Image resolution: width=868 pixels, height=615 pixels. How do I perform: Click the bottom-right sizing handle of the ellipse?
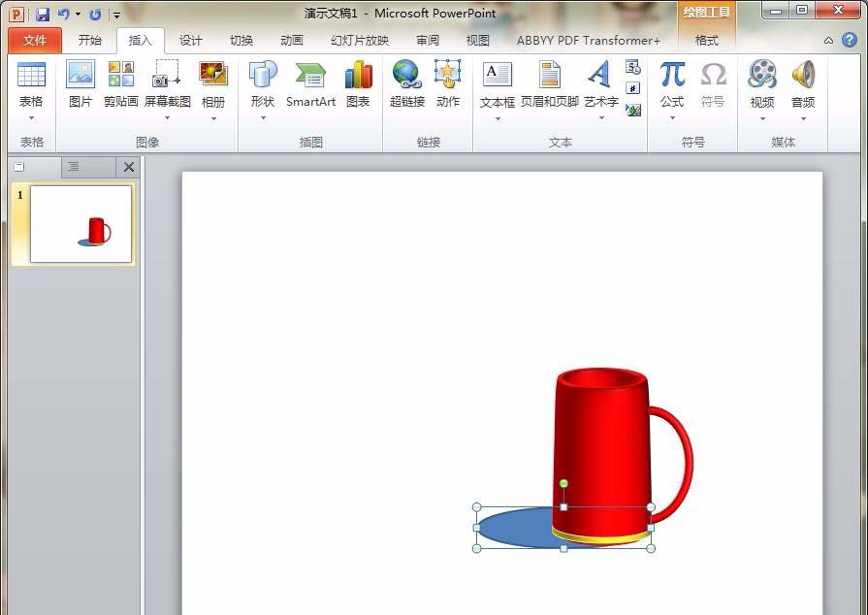651,549
